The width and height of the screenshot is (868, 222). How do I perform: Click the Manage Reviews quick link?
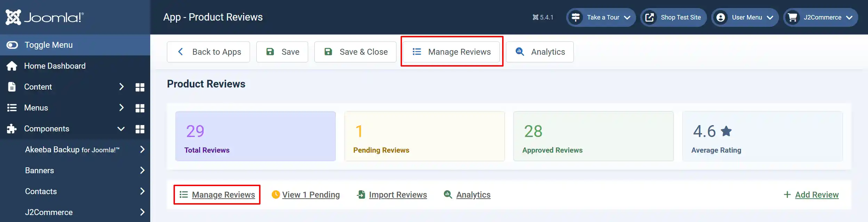223,195
